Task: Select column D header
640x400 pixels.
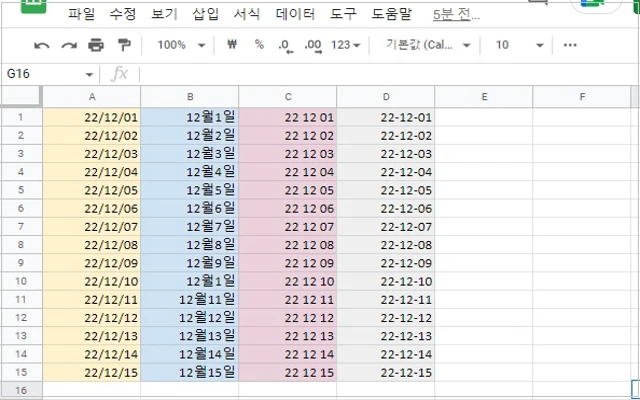Action: tap(386, 97)
